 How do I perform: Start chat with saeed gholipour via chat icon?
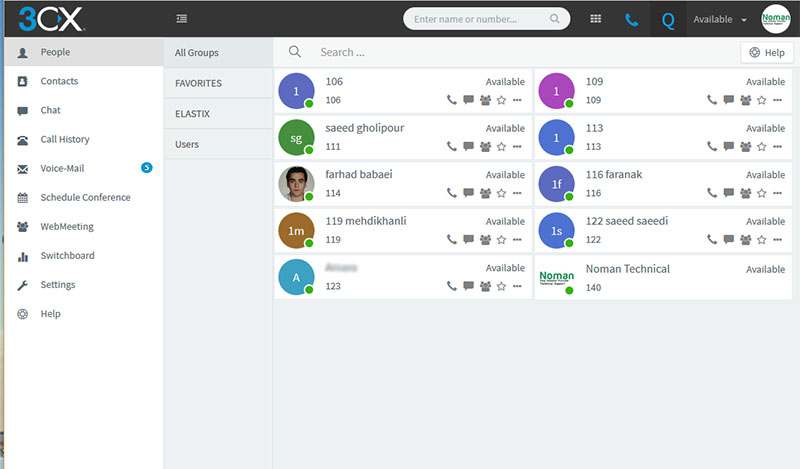click(468, 146)
